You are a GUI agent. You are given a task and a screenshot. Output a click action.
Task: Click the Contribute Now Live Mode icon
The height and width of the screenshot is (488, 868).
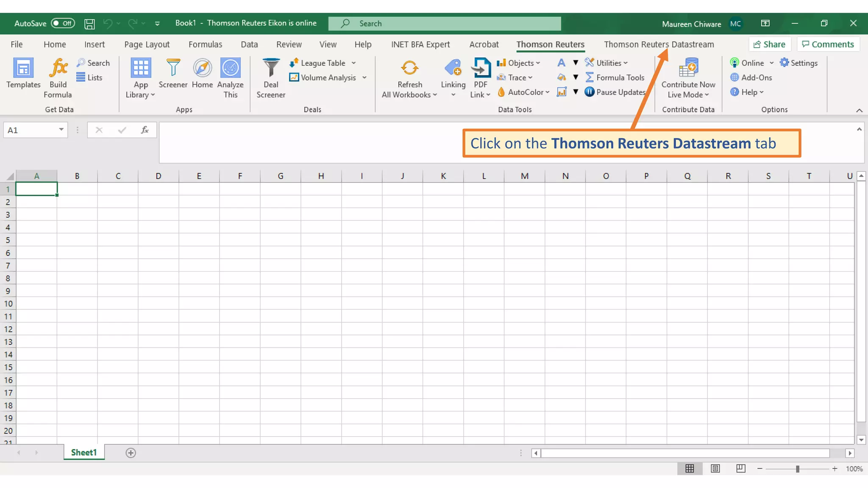[688, 68]
